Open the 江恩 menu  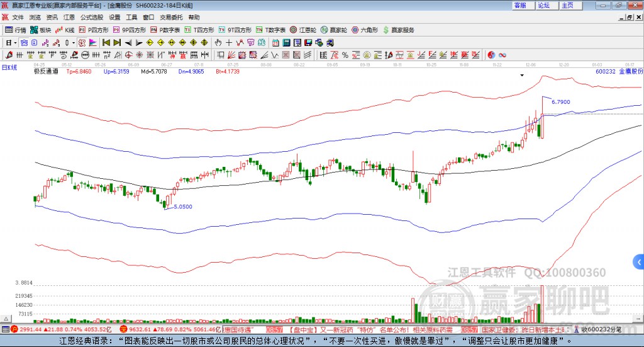pyautogui.click(x=69, y=17)
